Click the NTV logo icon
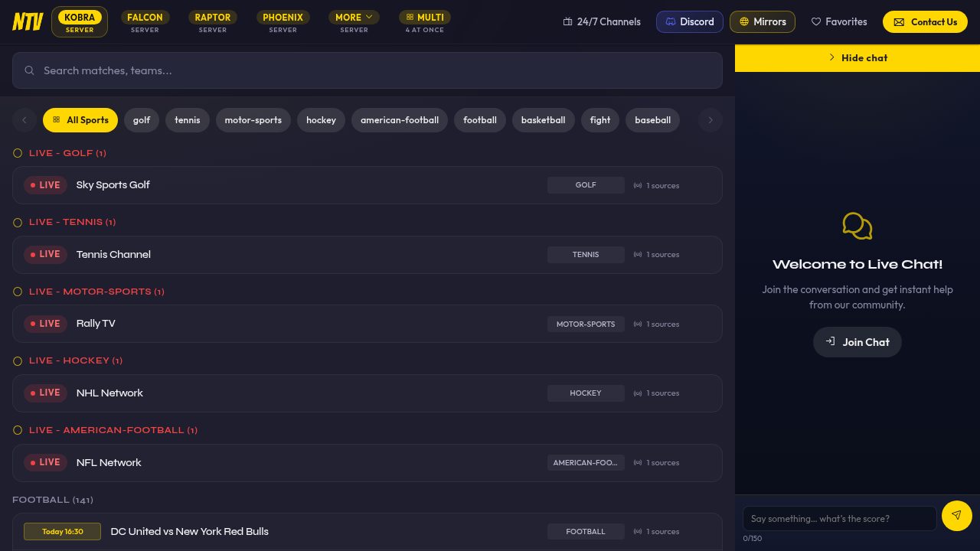Viewport: 980px width, 551px height. pos(28,21)
